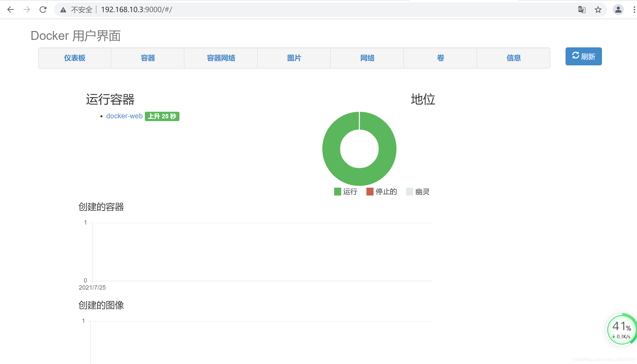Click the 停止的 legend label text
637x364 pixels.
[x=386, y=192]
